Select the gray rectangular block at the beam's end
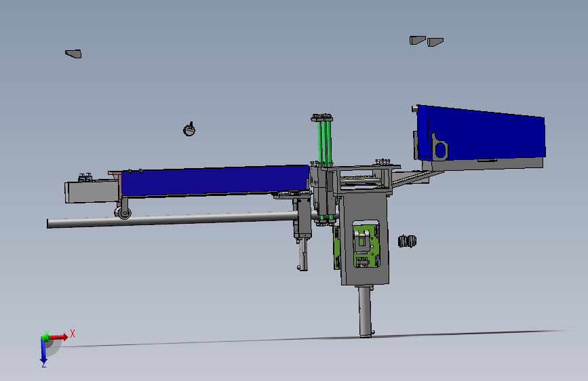Screen dimensions: 588x381 [92, 191]
